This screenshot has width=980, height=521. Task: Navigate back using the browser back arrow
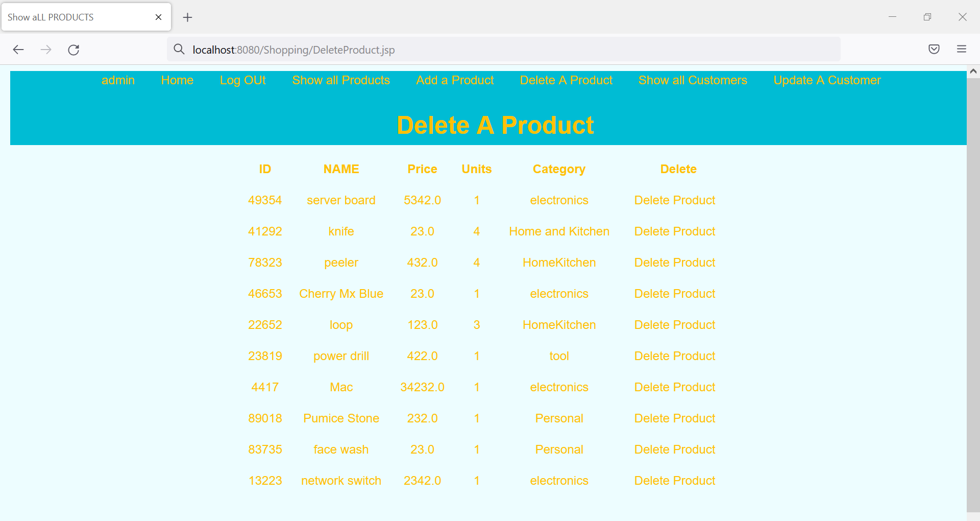coord(18,50)
